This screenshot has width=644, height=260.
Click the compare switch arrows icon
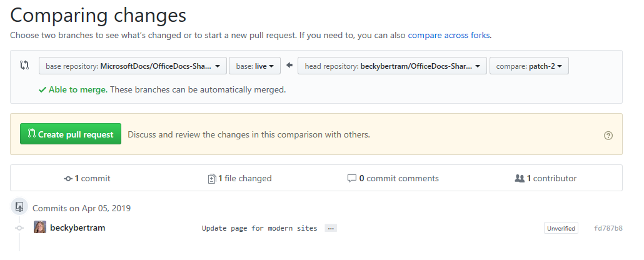24,65
